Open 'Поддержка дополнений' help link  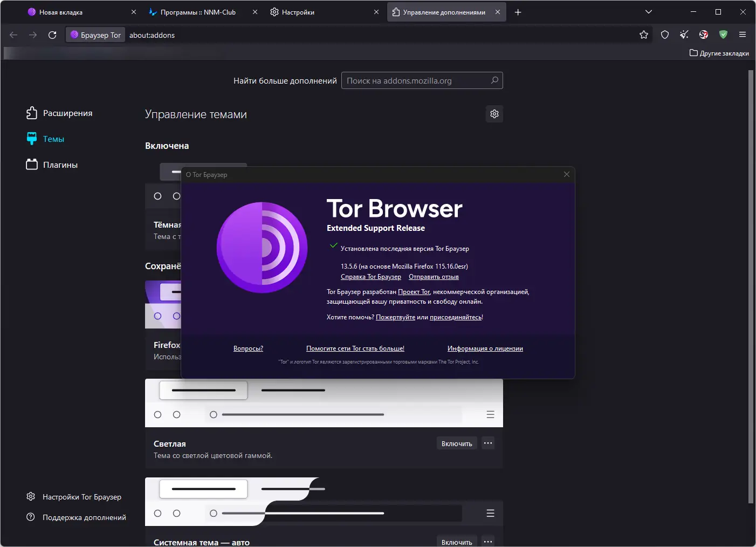click(x=76, y=517)
